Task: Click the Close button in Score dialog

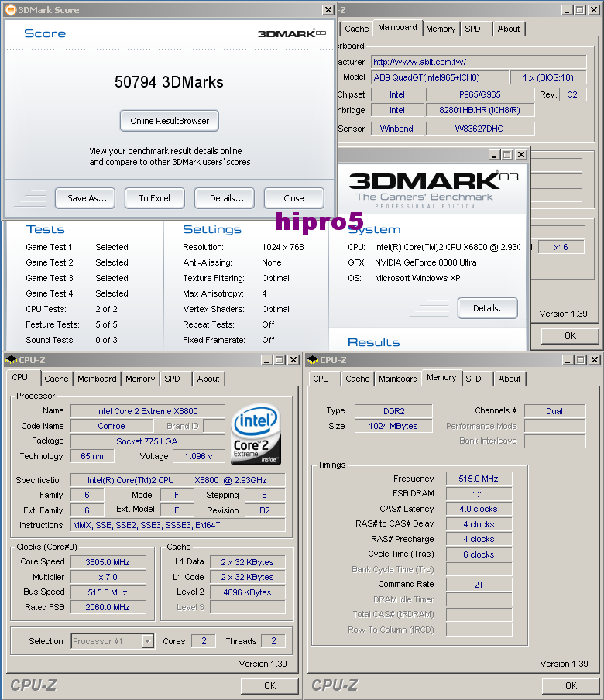Action: click(x=293, y=198)
